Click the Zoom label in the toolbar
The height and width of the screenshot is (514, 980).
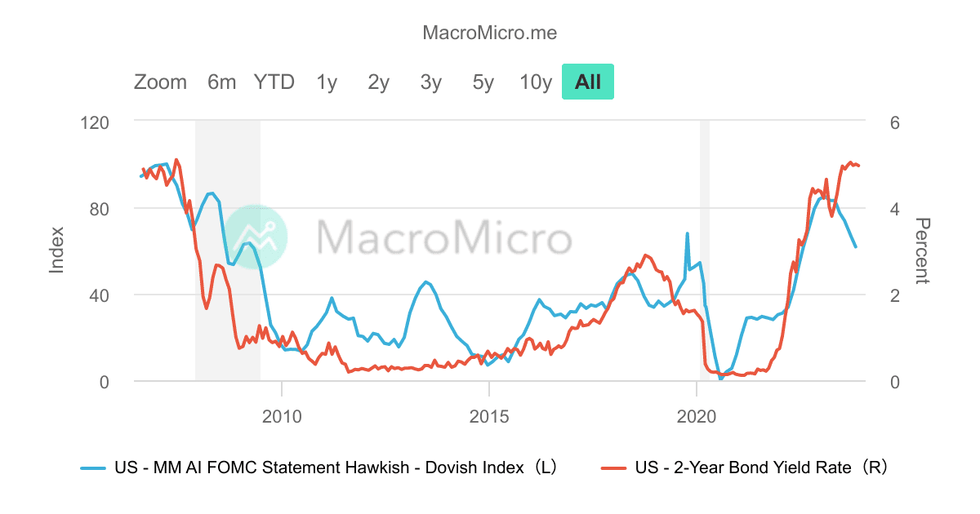point(160,82)
